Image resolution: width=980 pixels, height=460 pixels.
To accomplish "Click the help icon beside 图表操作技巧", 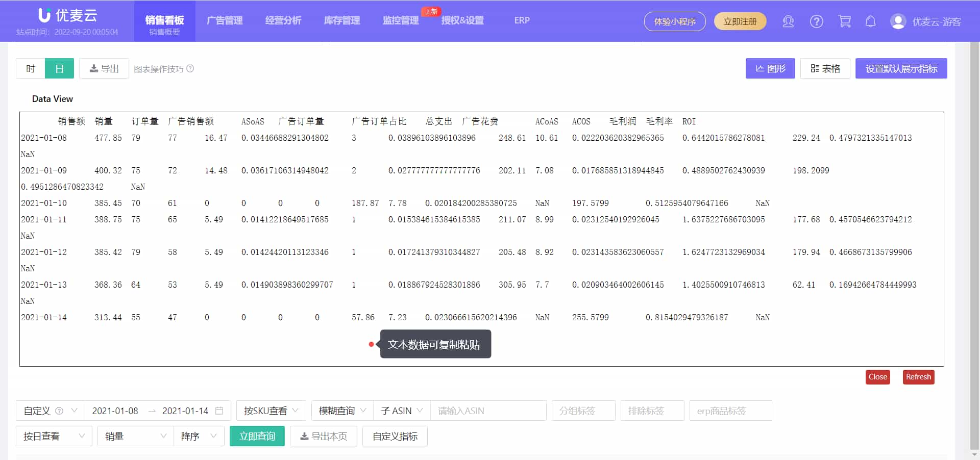I will click(x=190, y=68).
